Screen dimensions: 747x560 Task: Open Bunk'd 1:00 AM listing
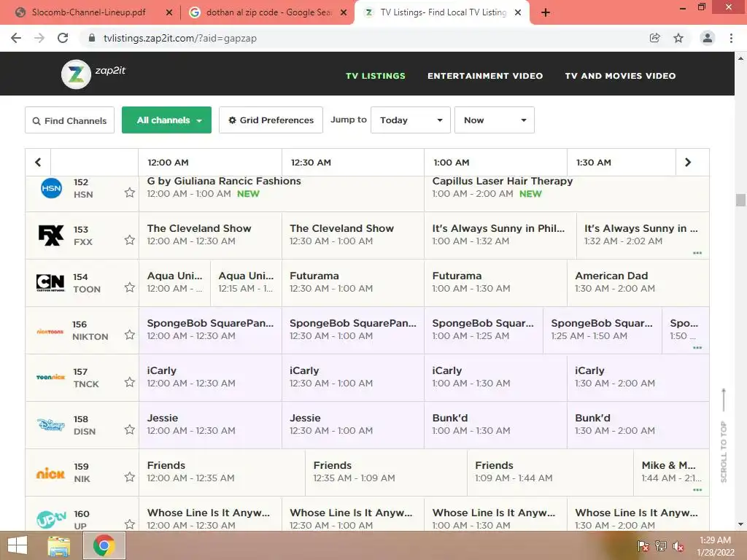pyautogui.click(x=495, y=425)
